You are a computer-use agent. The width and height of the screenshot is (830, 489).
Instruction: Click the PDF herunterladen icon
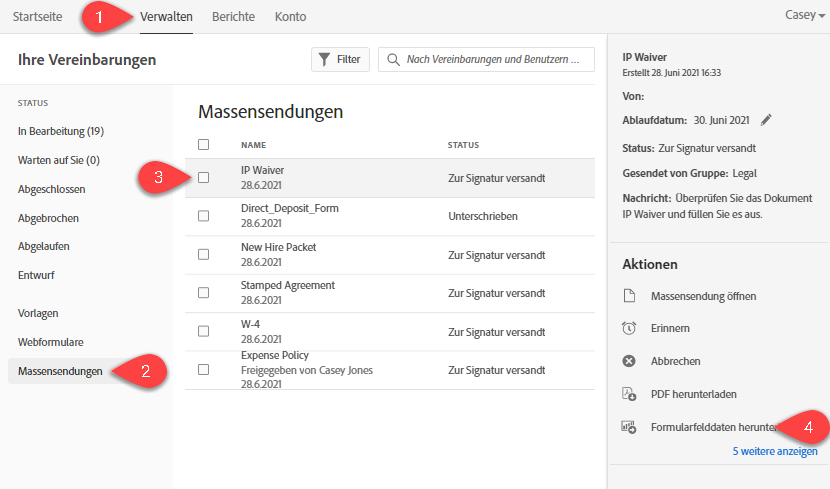click(x=629, y=394)
